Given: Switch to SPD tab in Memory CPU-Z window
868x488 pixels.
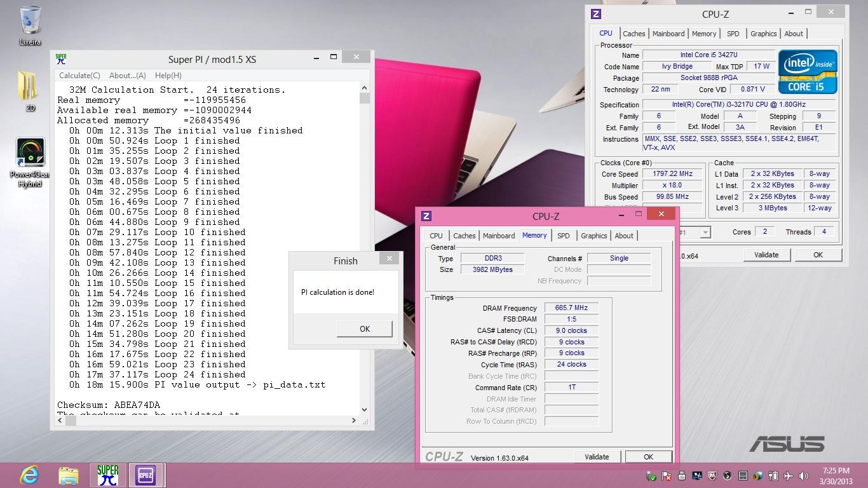Looking at the screenshot, I should pos(564,236).
